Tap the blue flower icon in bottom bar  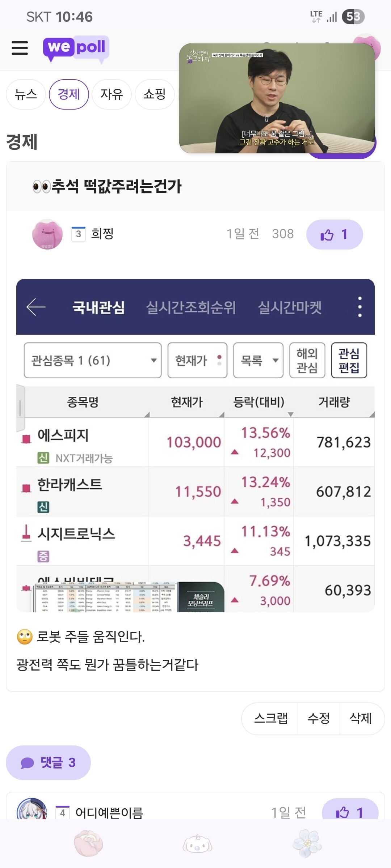point(307,844)
